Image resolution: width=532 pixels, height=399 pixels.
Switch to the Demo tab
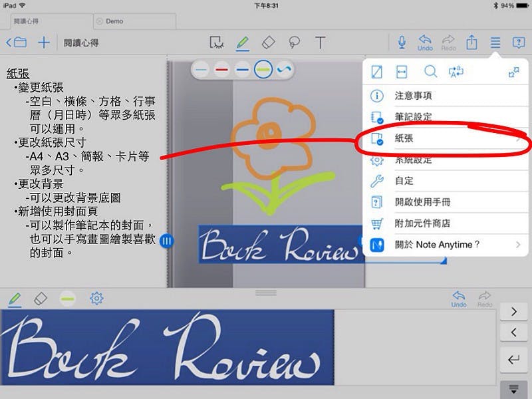[x=114, y=21]
